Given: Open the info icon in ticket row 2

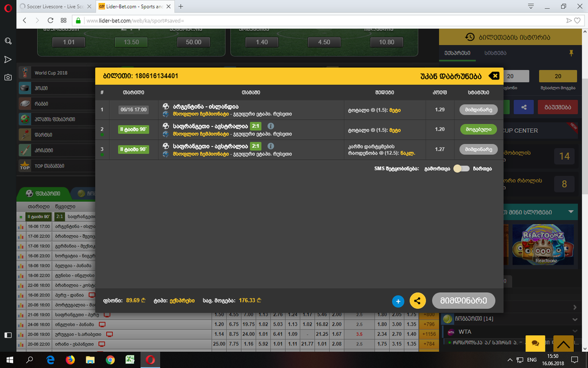Looking at the screenshot, I should [x=270, y=126].
